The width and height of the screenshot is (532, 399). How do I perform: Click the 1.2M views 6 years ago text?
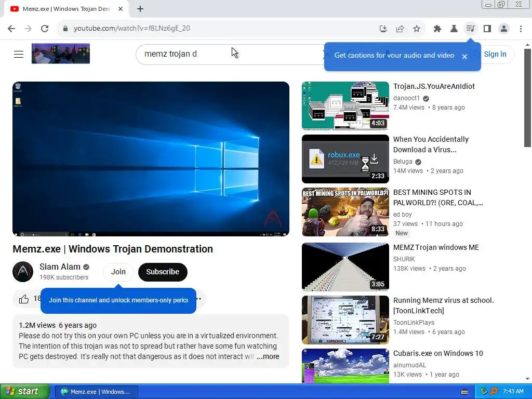(58, 325)
